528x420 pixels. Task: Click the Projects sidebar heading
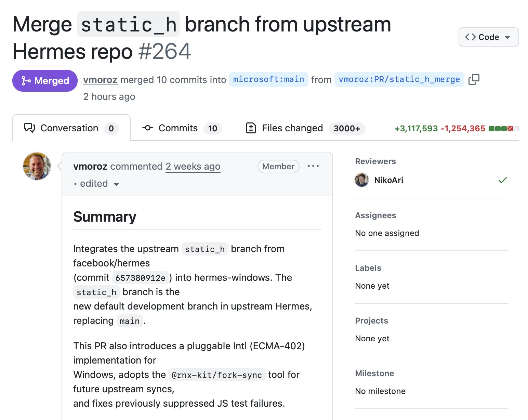tap(371, 321)
